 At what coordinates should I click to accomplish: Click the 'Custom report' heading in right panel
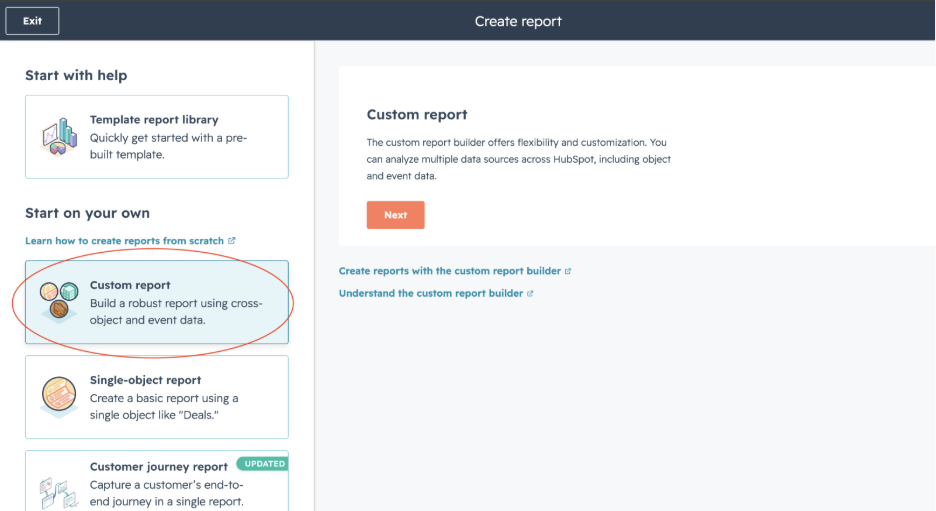tap(417, 115)
